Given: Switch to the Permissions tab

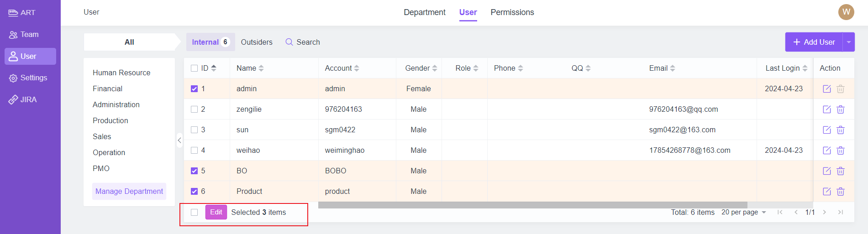Looking at the screenshot, I should coord(512,12).
